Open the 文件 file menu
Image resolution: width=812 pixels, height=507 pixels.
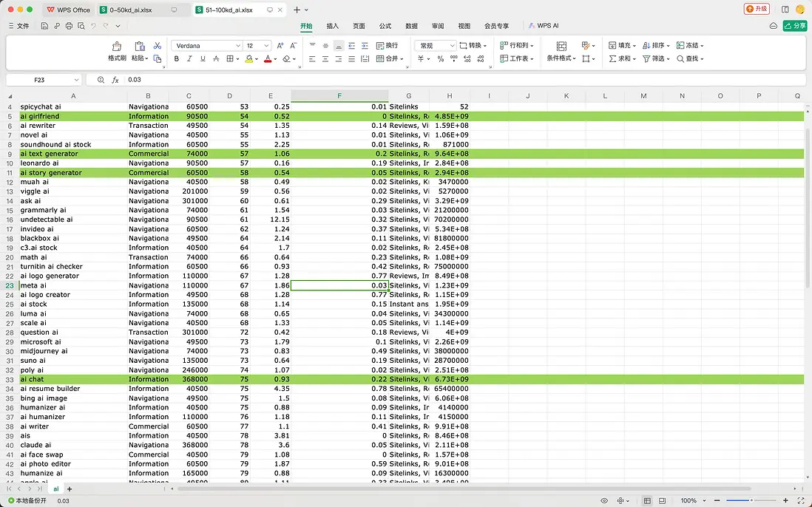click(19, 26)
